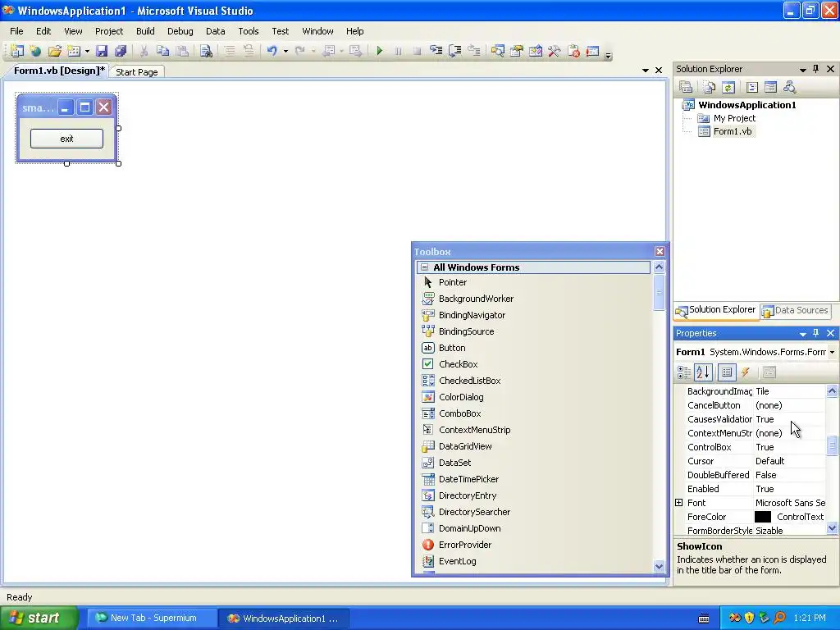Open the Windows Start button
This screenshot has width=840, height=630.
pyautogui.click(x=39, y=618)
